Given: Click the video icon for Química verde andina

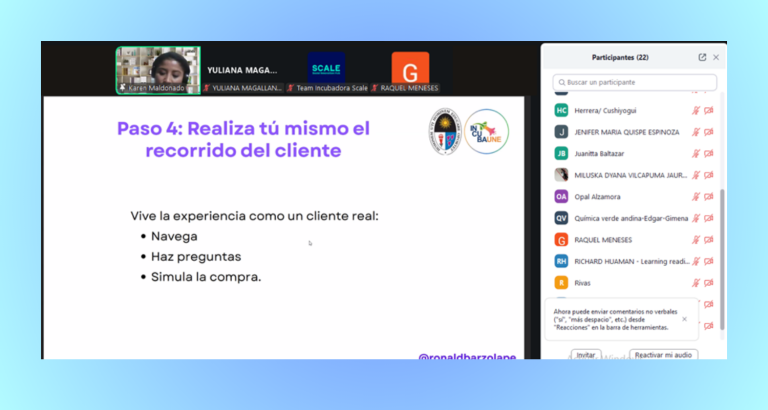Looking at the screenshot, I should pos(709,218).
